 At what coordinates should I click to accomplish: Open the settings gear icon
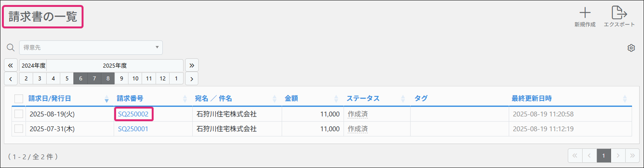click(x=631, y=48)
